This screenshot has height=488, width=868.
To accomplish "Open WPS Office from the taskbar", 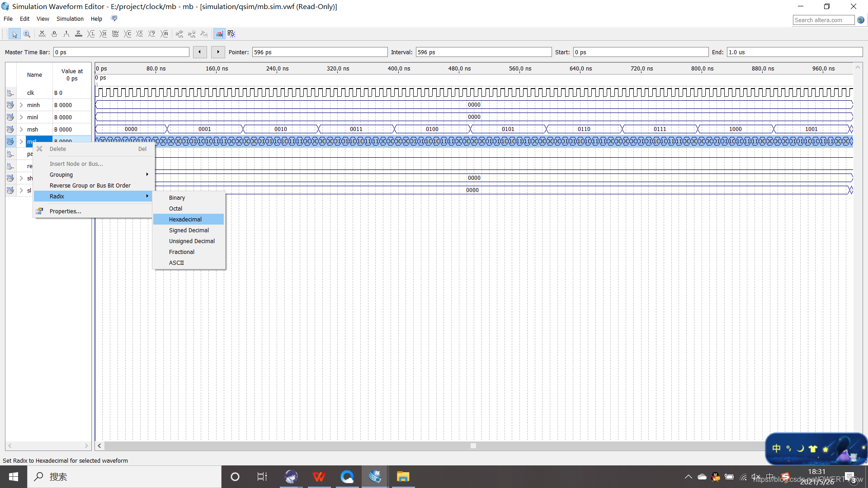I will click(x=319, y=477).
